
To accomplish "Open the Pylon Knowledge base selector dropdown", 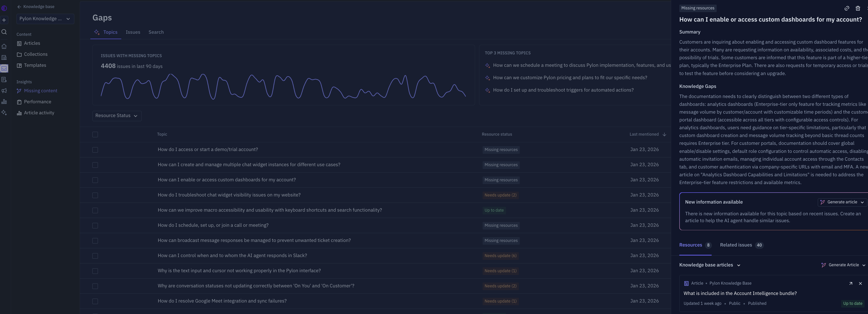I will (45, 19).
